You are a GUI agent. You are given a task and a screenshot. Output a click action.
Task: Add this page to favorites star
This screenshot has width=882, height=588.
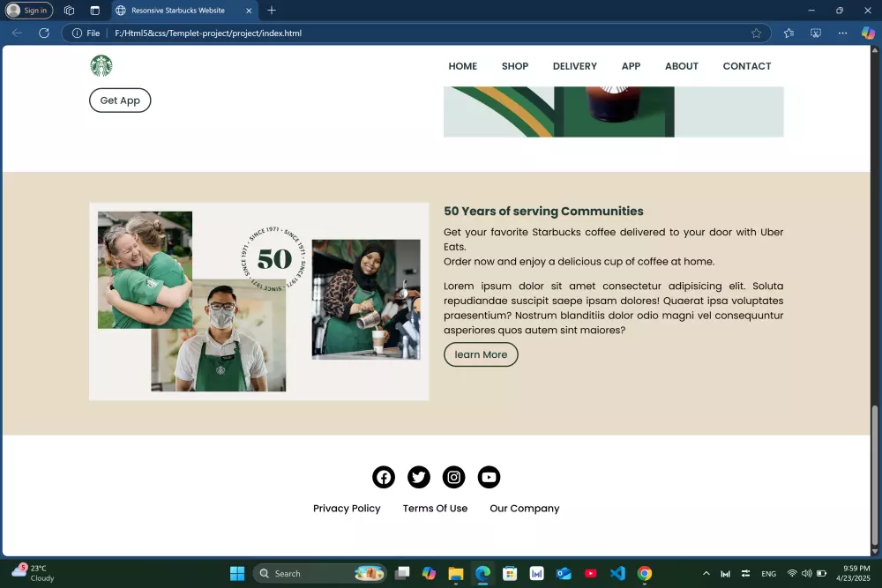click(x=756, y=33)
